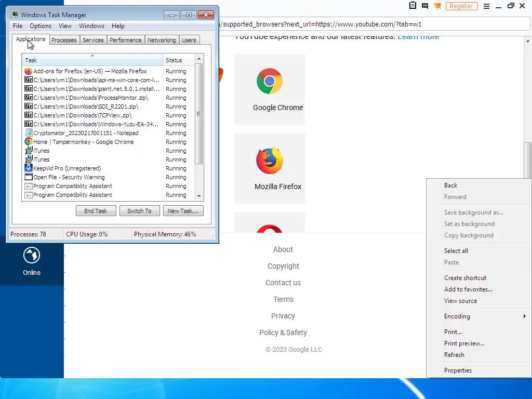Click the Online globe icon in sidebar
Viewport: 532px width, 399px height.
tap(32, 255)
